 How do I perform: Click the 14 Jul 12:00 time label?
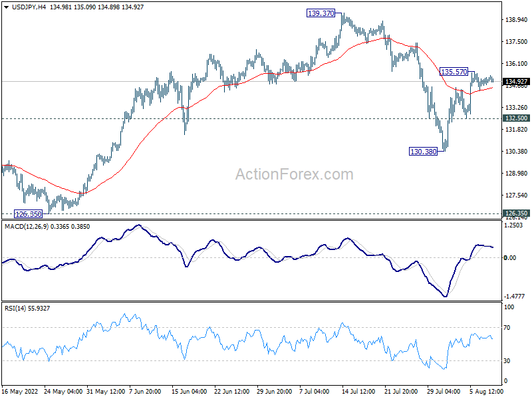click(358, 391)
